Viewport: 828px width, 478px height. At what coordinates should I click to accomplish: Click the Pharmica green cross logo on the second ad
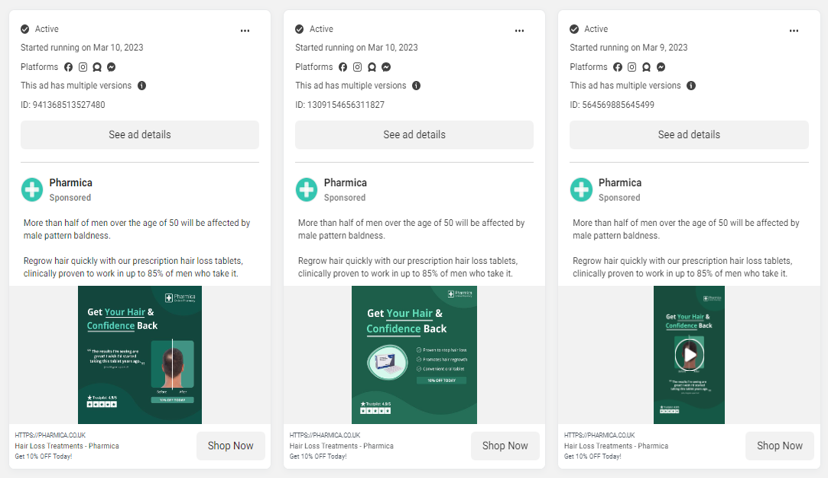306,190
